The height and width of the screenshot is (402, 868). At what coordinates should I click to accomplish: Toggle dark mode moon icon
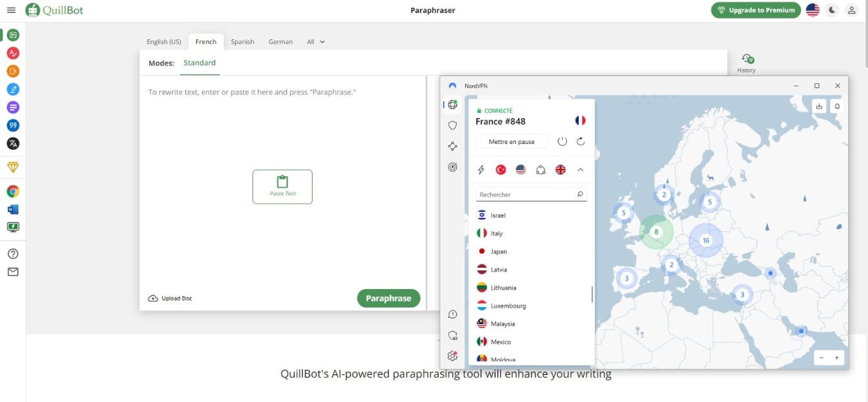tap(832, 10)
